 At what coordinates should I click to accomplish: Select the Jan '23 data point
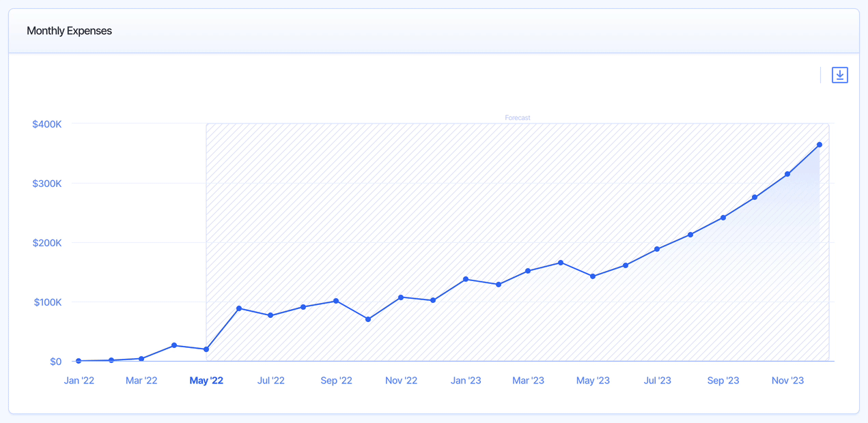(x=466, y=279)
